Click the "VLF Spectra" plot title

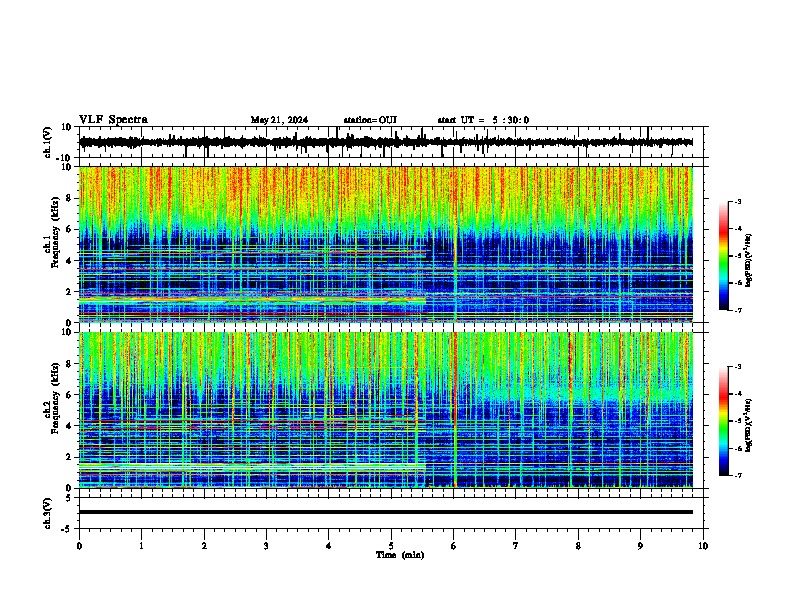click(x=113, y=119)
